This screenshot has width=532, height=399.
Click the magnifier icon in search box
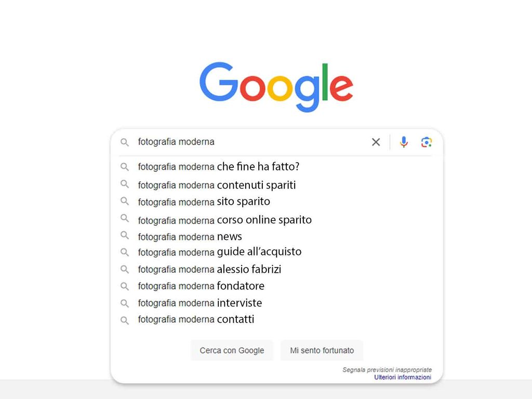[125, 142]
